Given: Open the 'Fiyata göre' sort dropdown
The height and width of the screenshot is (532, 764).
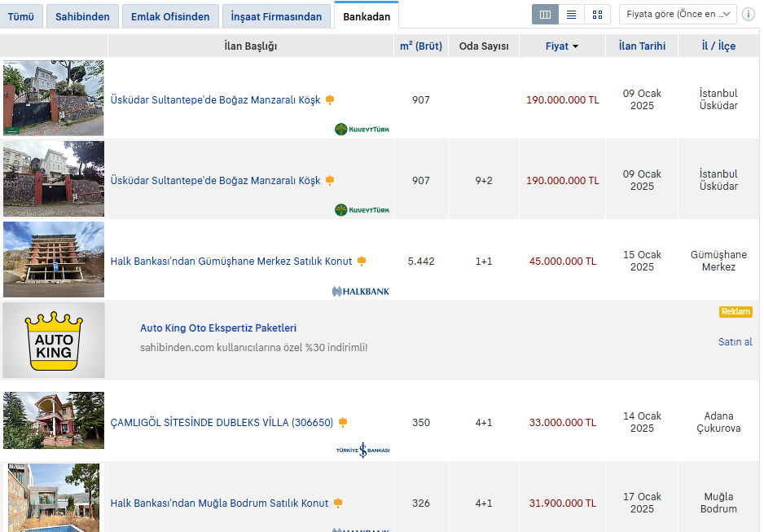Looking at the screenshot, I should [x=677, y=15].
